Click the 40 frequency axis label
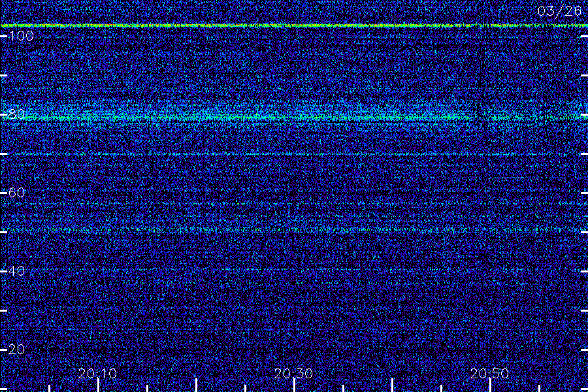Image resolution: width=588 pixels, height=392 pixels. point(16,271)
